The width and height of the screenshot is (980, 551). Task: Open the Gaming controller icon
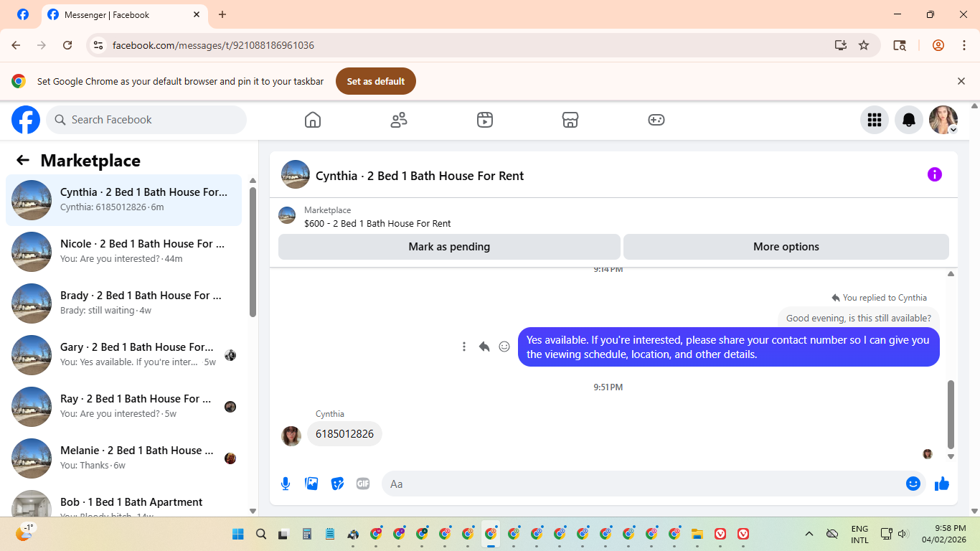(x=656, y=120)
